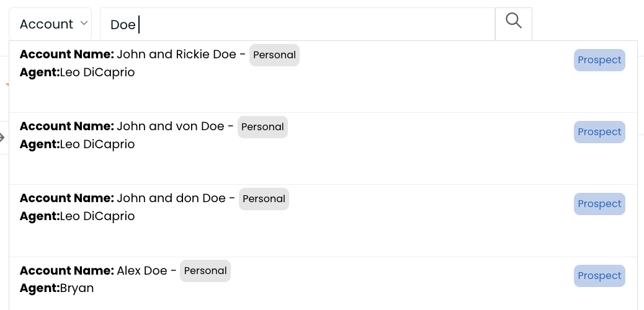Click Prospect badge for Alex Doe
The width and height of the screenshot is (644, 310).
click(x=599, y=276)
